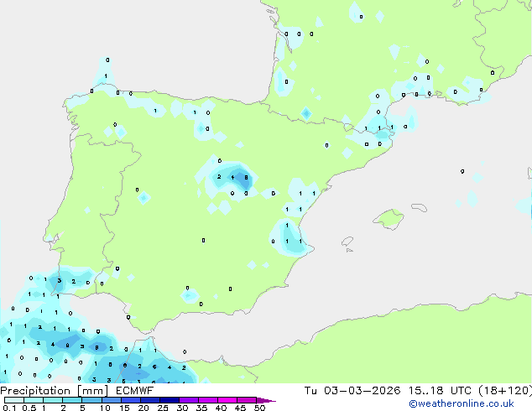The width and height of the screenshot is (532, 411).
Task: Click legend swatch between 10 and 15
Action: [x=112, y=400]
